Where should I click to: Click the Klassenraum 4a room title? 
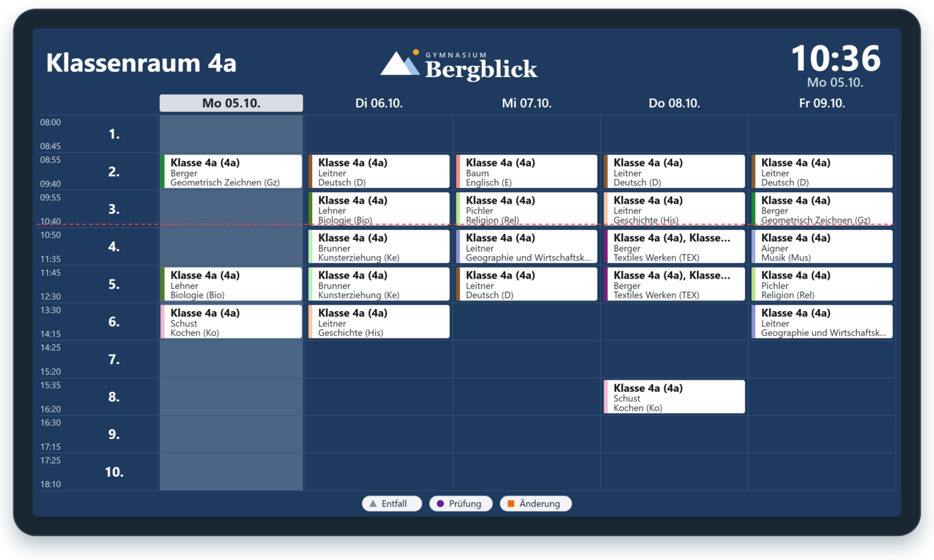click(141, 63)
